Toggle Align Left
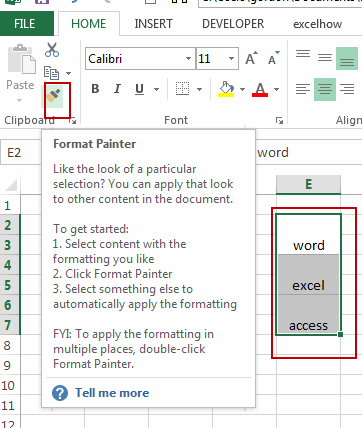This screenshot has height=428, width=362. click(x=303, y=89)
